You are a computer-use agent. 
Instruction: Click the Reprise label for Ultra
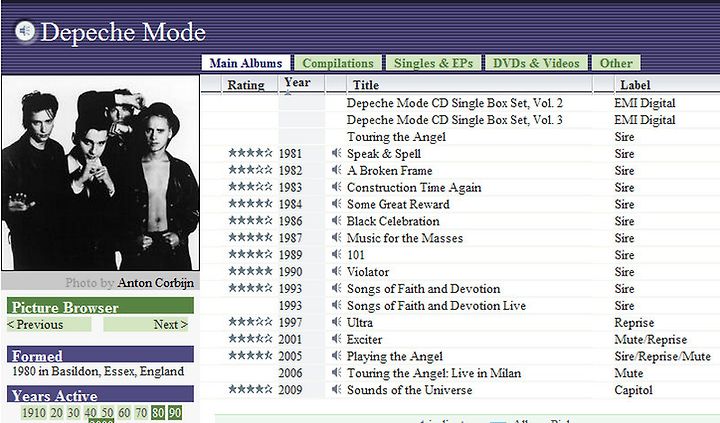click(x=634, y=323)
